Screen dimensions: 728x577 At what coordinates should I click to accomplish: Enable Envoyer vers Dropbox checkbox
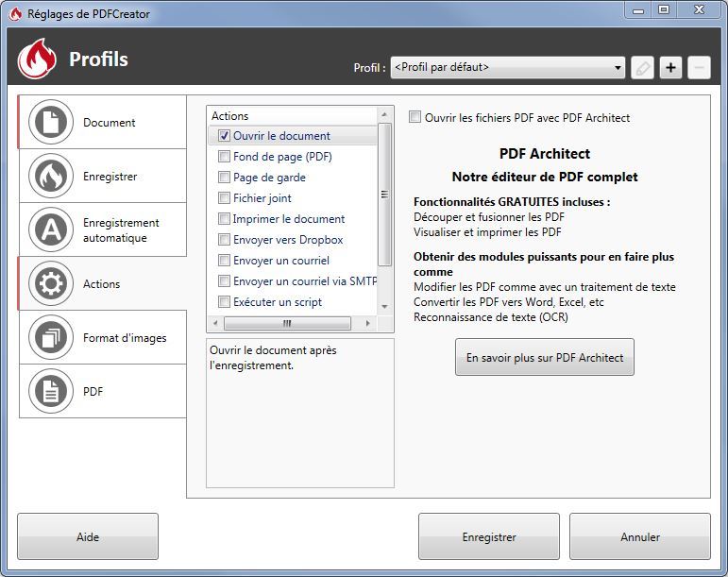[x=224, y=240]
